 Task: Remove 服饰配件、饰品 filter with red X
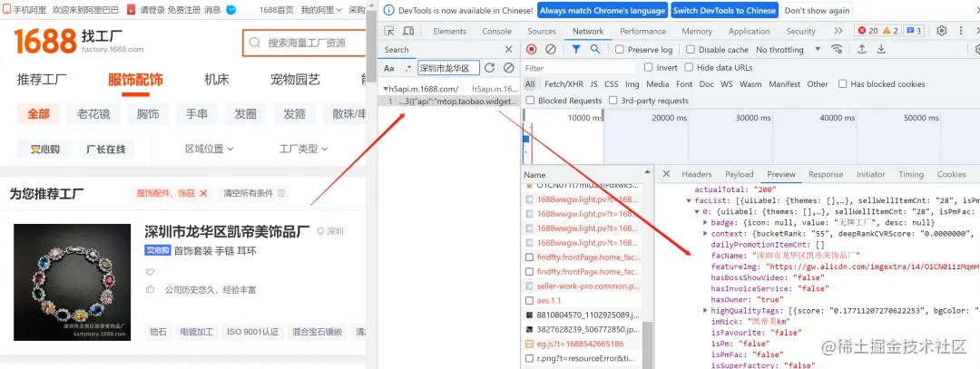coord(203,193)
